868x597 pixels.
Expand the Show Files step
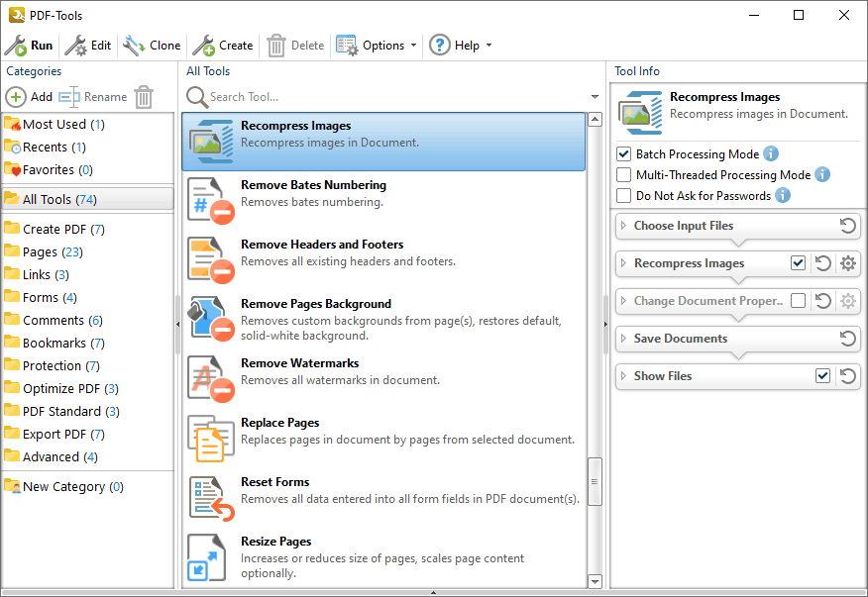click(624, 375)
